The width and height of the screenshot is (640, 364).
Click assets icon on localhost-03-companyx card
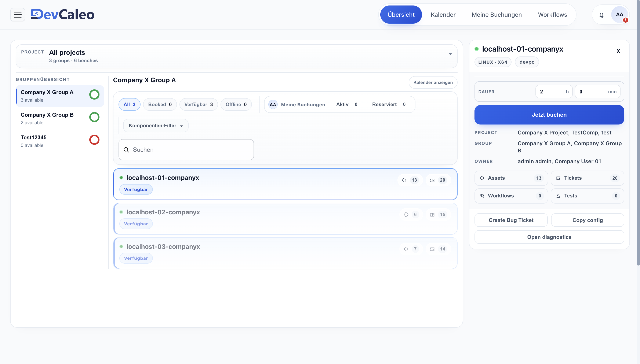pos(406,249)
